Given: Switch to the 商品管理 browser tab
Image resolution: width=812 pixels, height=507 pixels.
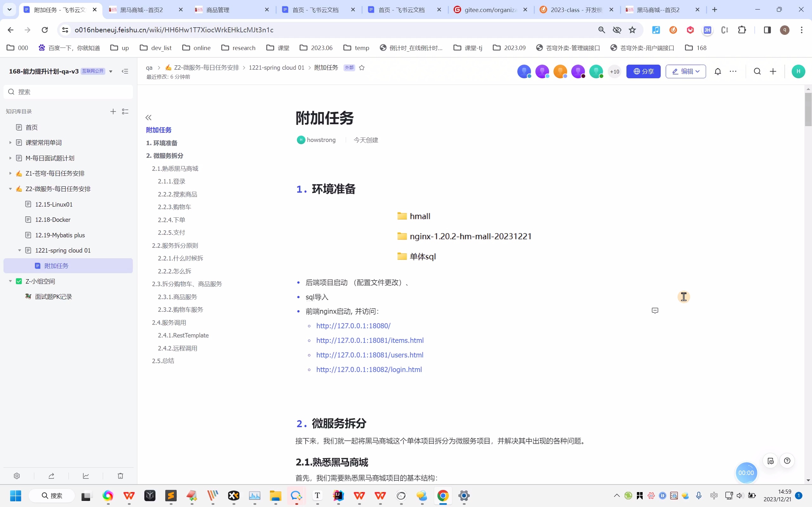Looking at the screenshot, I should (x=216, y=10).
